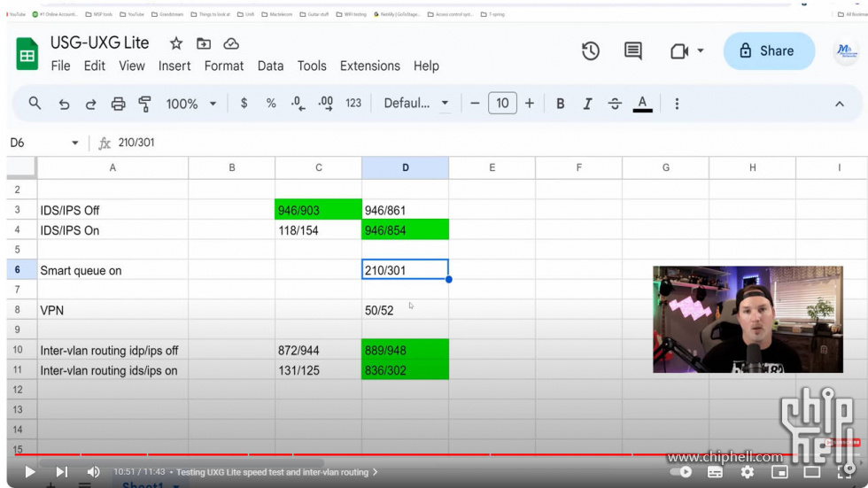Select the Smart queue on cell
Viewport: 868px width, 488px height.
click(112, 270)
